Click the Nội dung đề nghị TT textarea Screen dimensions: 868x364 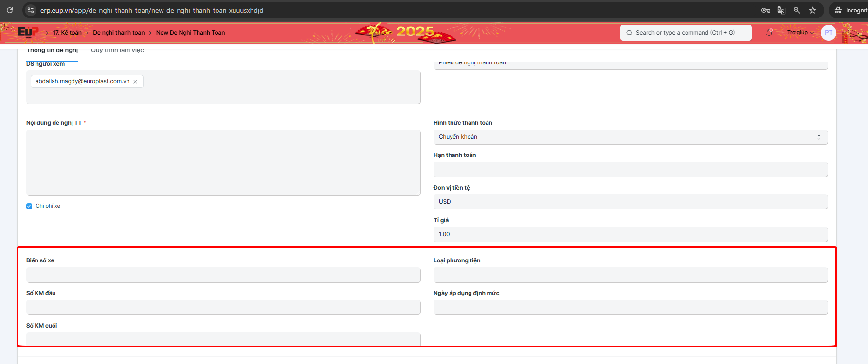click(223, 162)
